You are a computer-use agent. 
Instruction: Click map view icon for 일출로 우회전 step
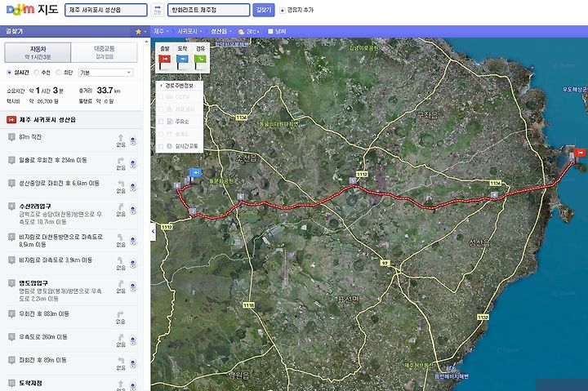point(133,163)
